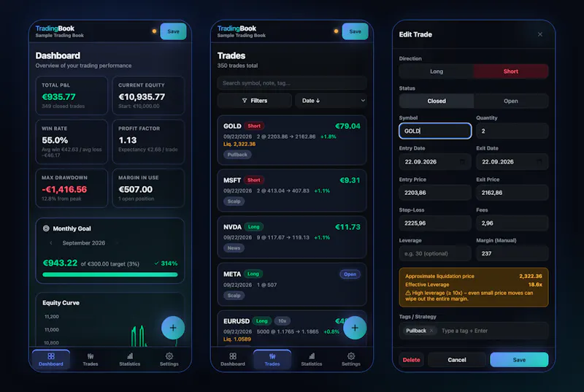
Task: Click the Fees field
Action: coord(512,223)
